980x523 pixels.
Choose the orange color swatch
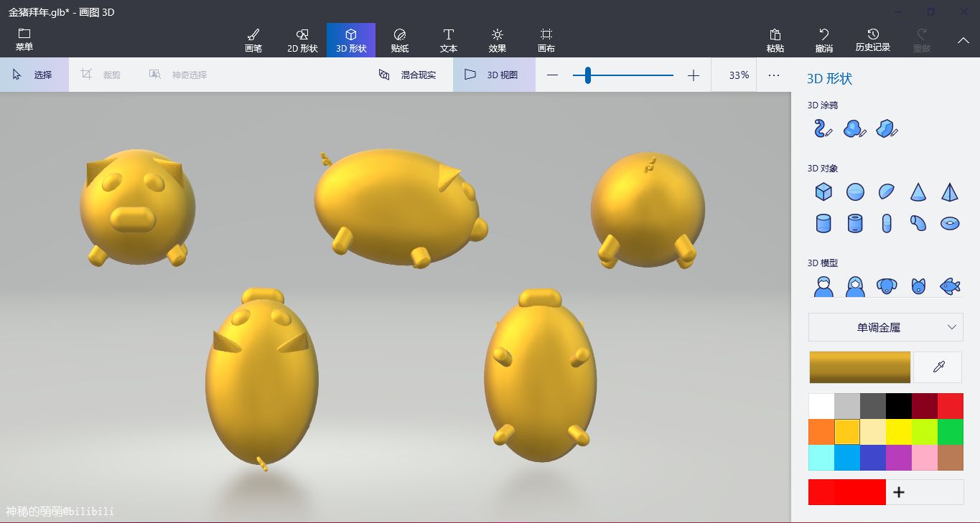821,432
